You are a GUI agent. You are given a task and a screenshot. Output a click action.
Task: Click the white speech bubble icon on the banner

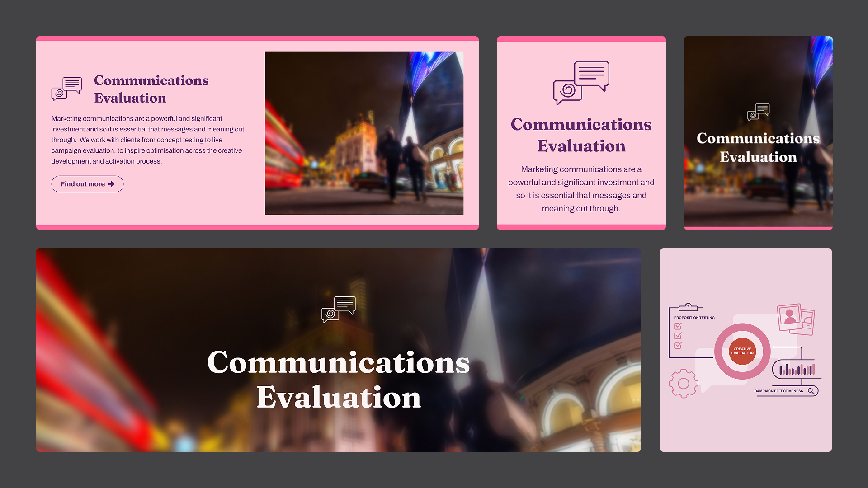tap(338, 310)
